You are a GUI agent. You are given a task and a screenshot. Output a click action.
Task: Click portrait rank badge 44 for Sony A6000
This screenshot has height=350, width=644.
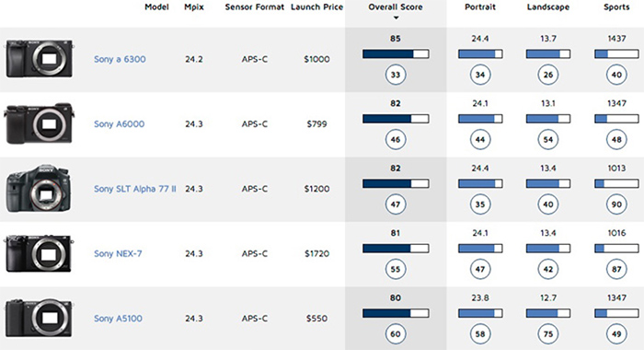point(480,140)
